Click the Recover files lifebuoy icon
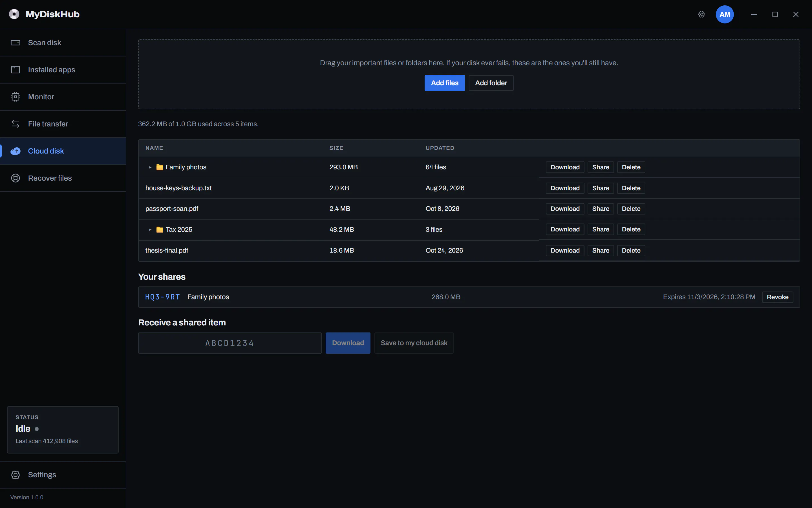The height and width of the screenshot is (508, 812). click(16, 178)
